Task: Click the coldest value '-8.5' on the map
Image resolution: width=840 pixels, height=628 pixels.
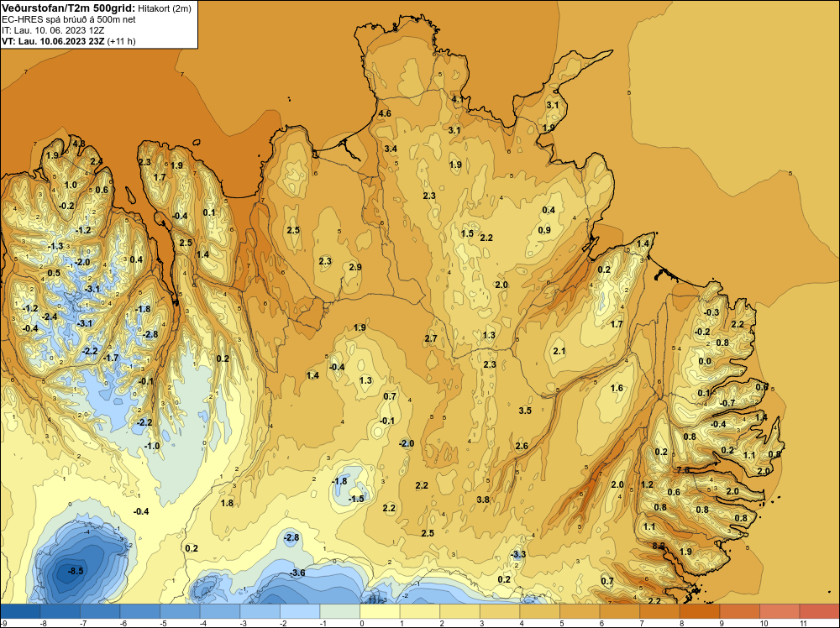Action: point(76,571)
